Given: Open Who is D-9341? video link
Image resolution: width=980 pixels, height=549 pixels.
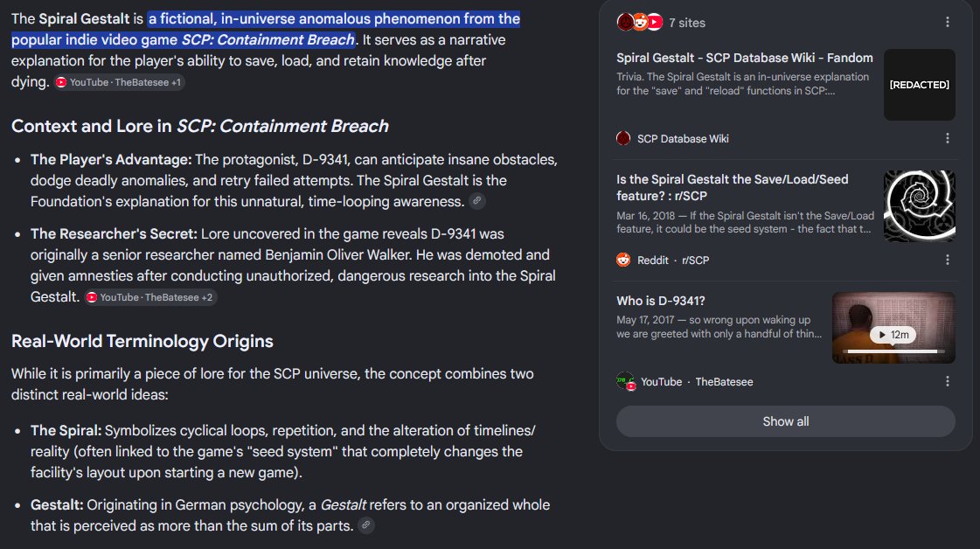Looking at the screenshot, I should (661, 301).
